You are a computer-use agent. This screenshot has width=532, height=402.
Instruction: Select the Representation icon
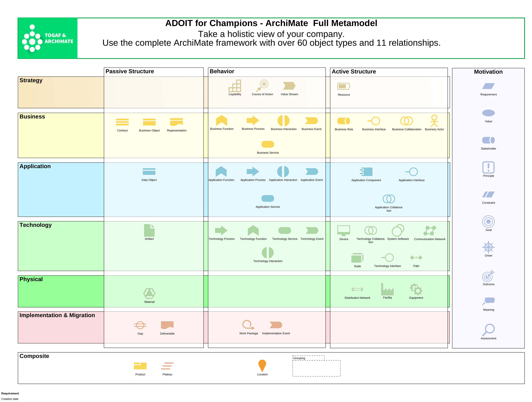click(176, 122)
